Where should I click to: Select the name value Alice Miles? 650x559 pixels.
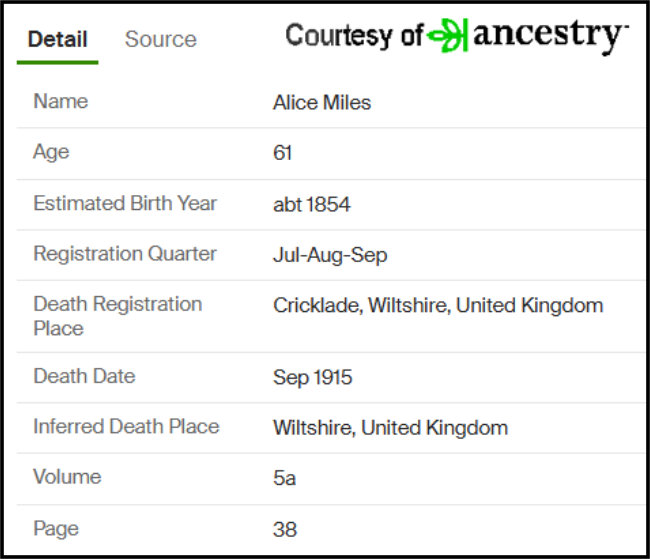(x=321, y=103)
